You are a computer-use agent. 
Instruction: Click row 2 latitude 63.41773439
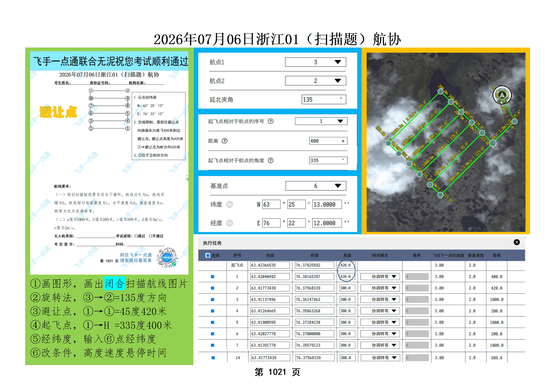coord(270,288)
